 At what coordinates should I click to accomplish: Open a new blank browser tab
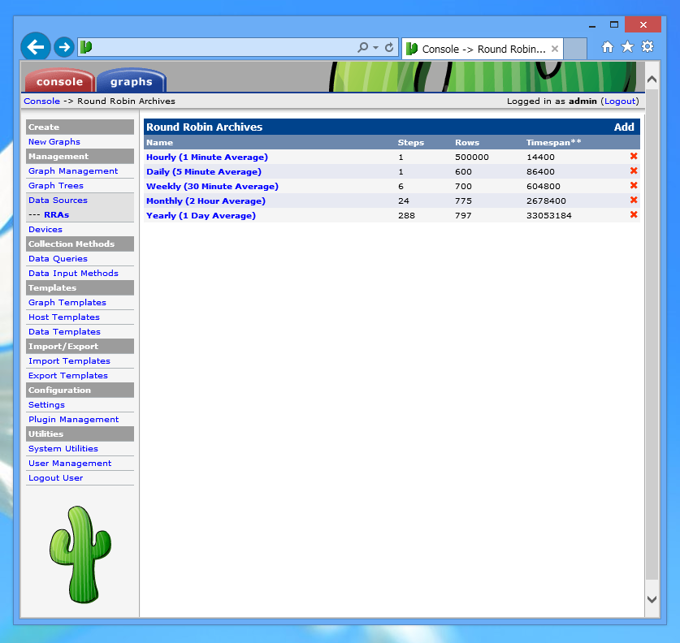tap(575, 49)
